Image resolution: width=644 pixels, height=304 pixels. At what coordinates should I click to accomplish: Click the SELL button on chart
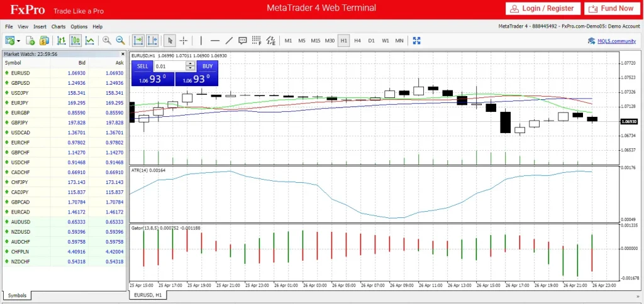pyautogui.click(x=142, y=66)
